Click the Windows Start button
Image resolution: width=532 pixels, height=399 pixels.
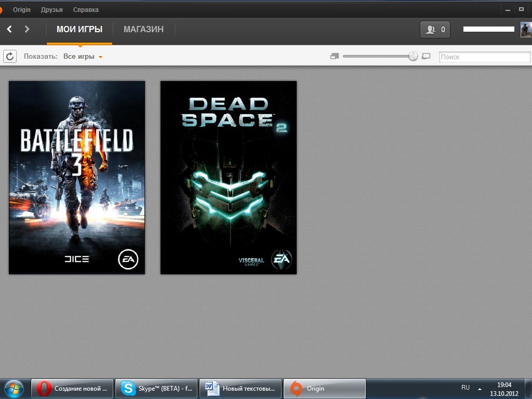click(x=14, y=389)
